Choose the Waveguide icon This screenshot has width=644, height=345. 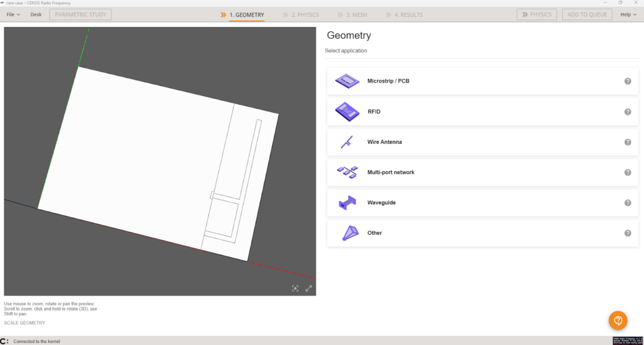click(347, 203)
